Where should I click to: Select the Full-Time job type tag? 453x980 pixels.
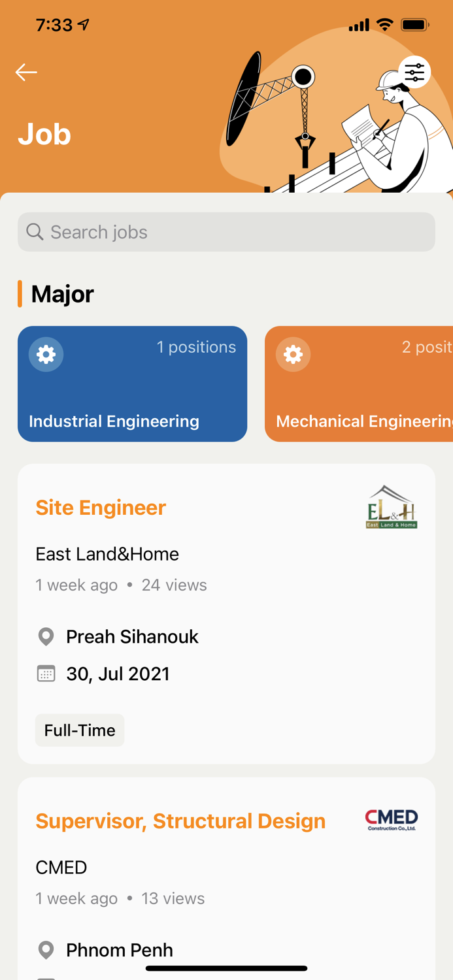click(80, 730)
